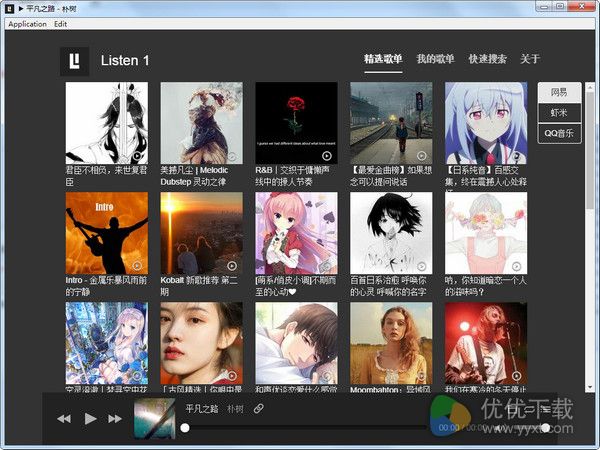The height and width of the screenshot is (450, 600).
Task: Click play icon on 日系纯音 cover
Action: point(516,156)
